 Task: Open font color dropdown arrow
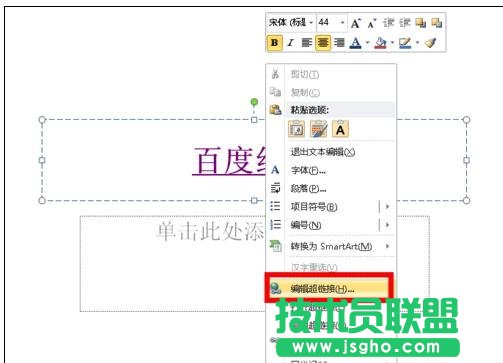coord(367,43)
